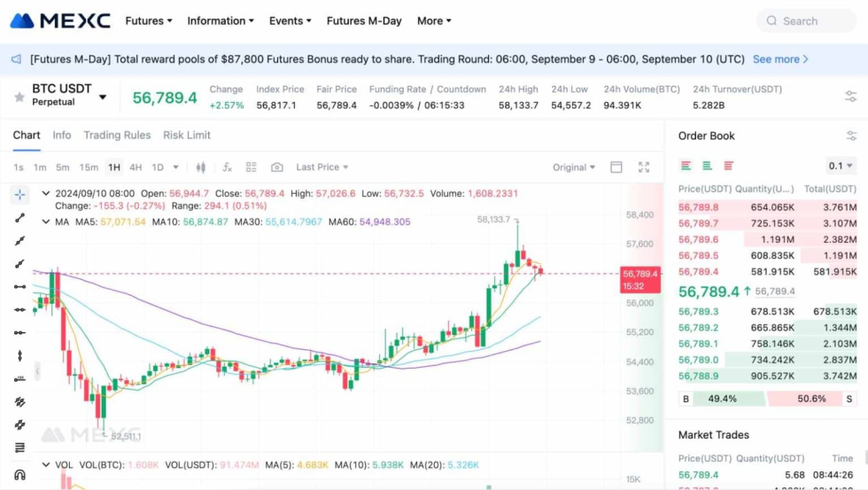Image resolution: width=868 pixels, height=490 pixels.
Task: Select the 4H timeframe interval
Action: (x=136, y=167)
